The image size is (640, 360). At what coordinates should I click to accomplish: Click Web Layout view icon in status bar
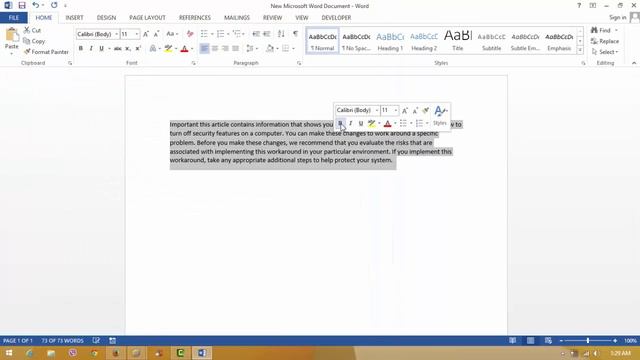(548, 340)
